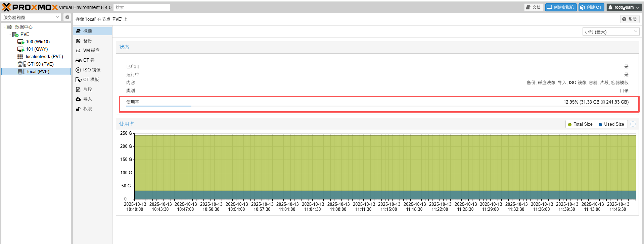
Task: Click the 搜索 search input field
Action: point(141,7)
